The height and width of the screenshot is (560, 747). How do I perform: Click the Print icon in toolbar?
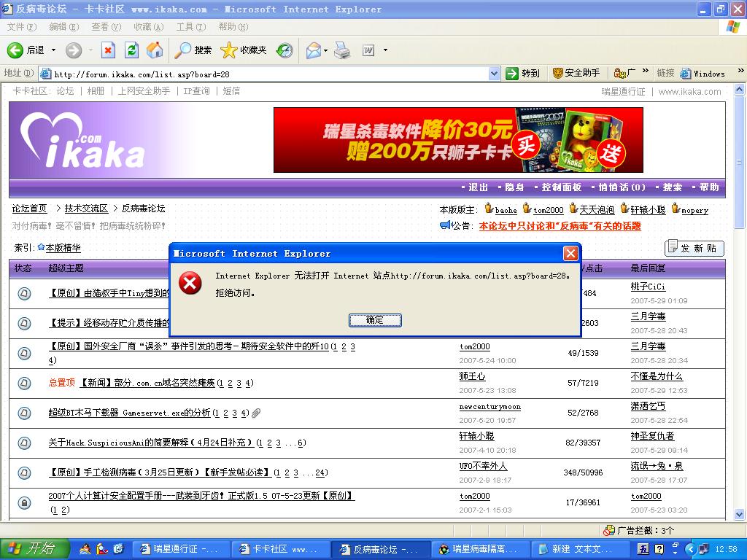(342, 50)
